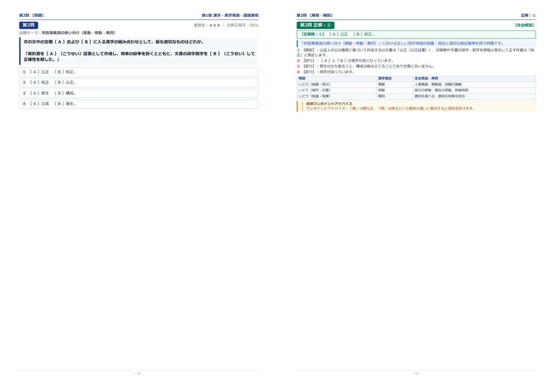Click the lightbulb icon beside 「異」は異なる advice line
This screenshot has width=555, height=392.
coord(302,108)
